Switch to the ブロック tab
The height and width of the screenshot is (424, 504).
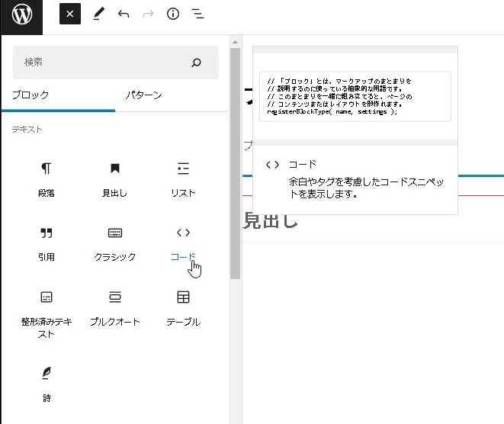pyautogui.click(x=30, y=95)
